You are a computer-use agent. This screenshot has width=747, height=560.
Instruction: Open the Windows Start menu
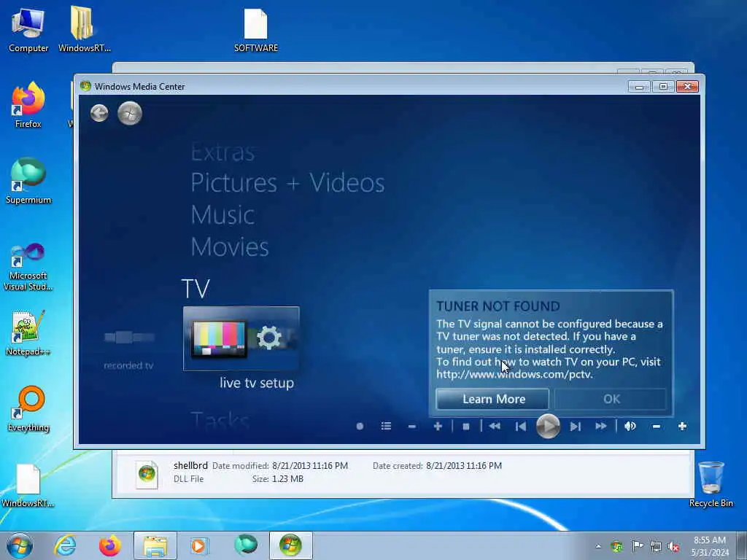(x=20, y=545)
